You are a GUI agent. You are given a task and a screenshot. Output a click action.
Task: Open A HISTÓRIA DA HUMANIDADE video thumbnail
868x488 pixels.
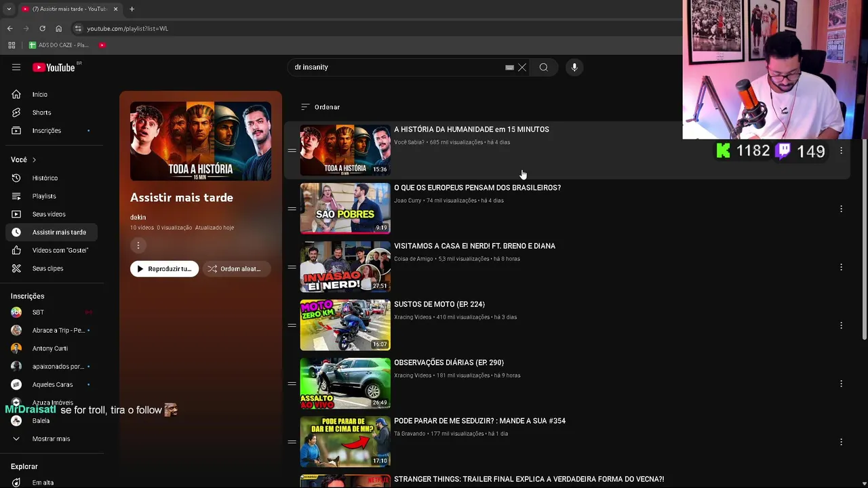pyautogui.click(x=345, y=150)
